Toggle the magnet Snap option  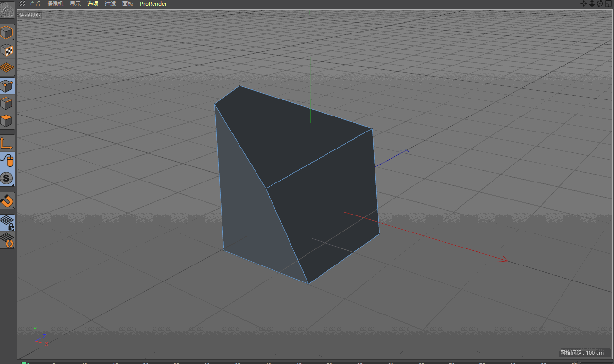pos(7,201)
